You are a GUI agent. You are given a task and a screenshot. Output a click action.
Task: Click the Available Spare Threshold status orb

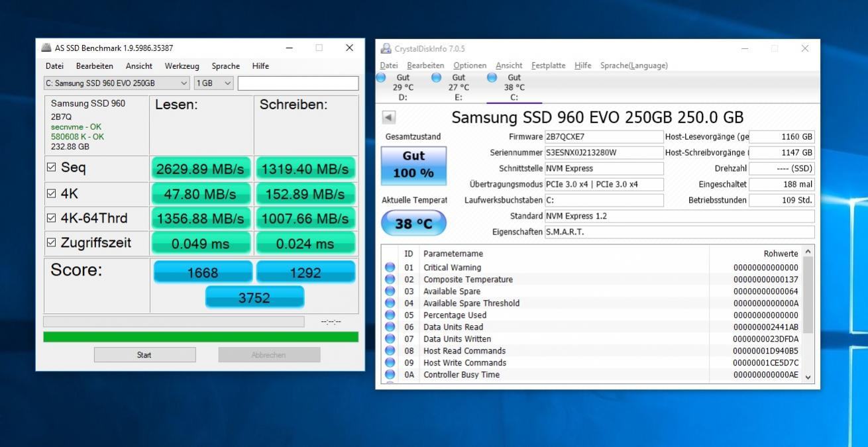[x=390, y=303]
